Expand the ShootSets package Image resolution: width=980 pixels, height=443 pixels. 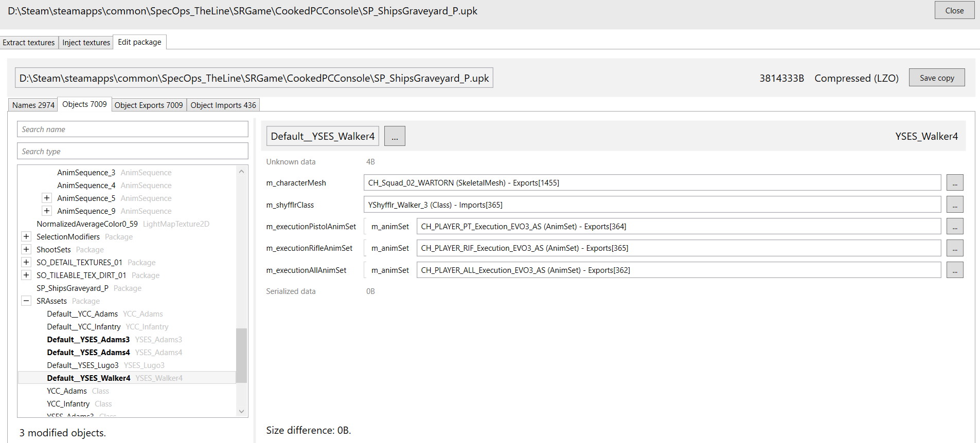26,249
